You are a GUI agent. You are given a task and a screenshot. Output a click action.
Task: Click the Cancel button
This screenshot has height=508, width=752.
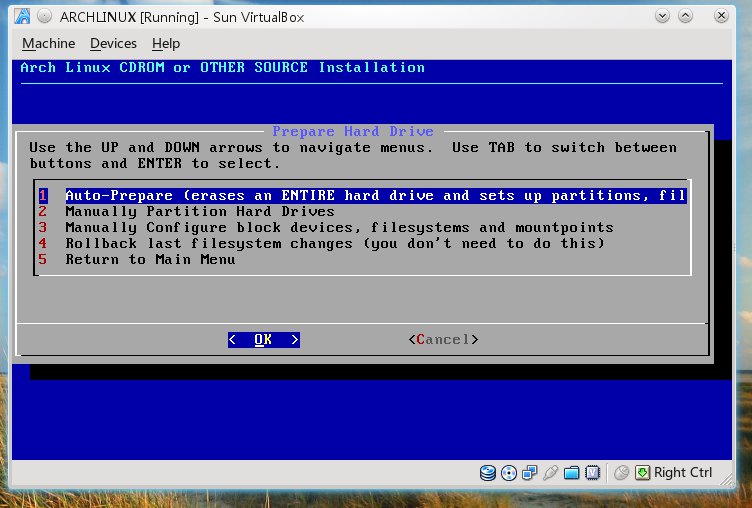click(x=443, y=340)
